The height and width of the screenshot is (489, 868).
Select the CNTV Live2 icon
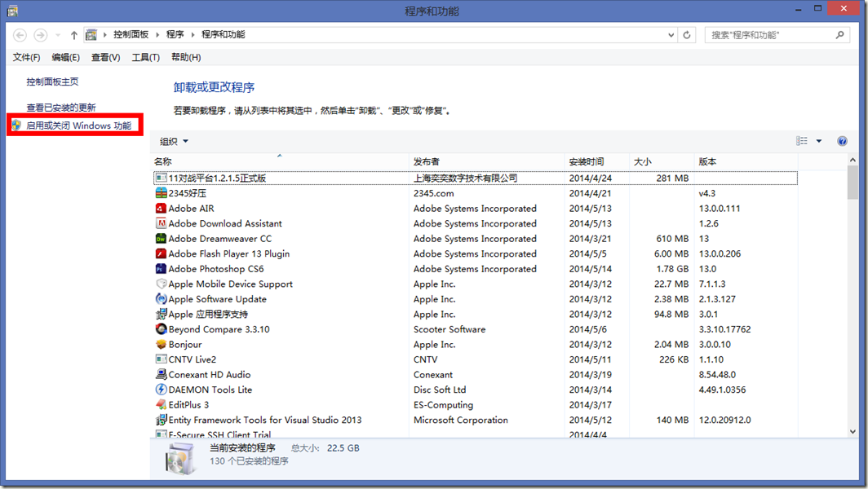161,359
